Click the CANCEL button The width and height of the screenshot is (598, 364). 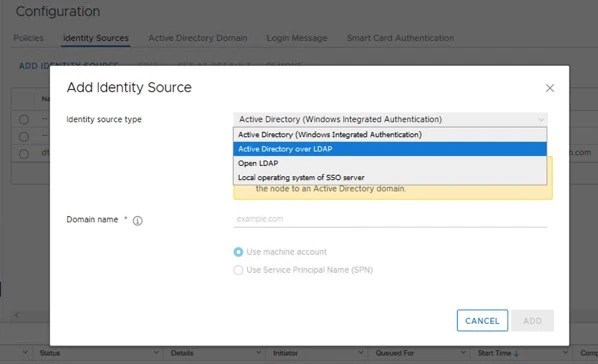click(482, 321)
